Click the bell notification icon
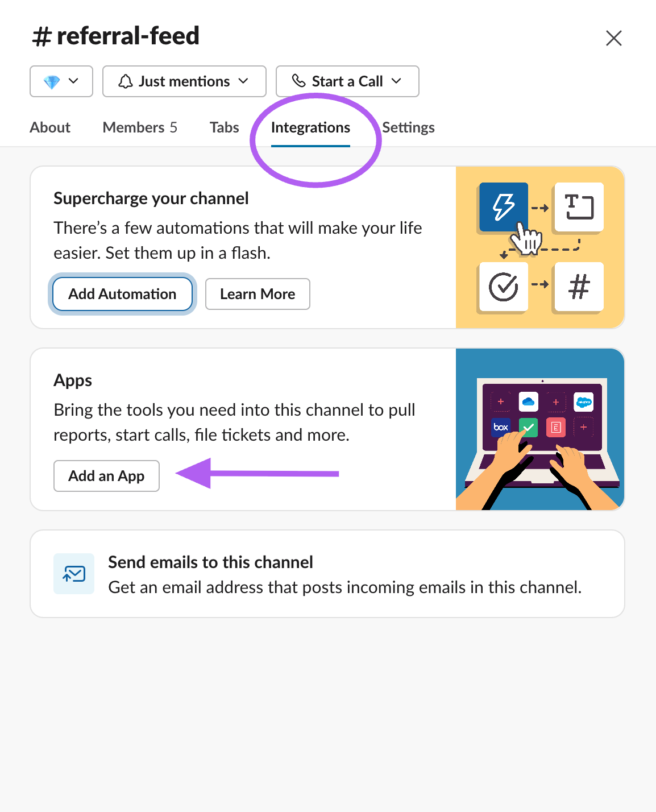 (x=126, y=81)
